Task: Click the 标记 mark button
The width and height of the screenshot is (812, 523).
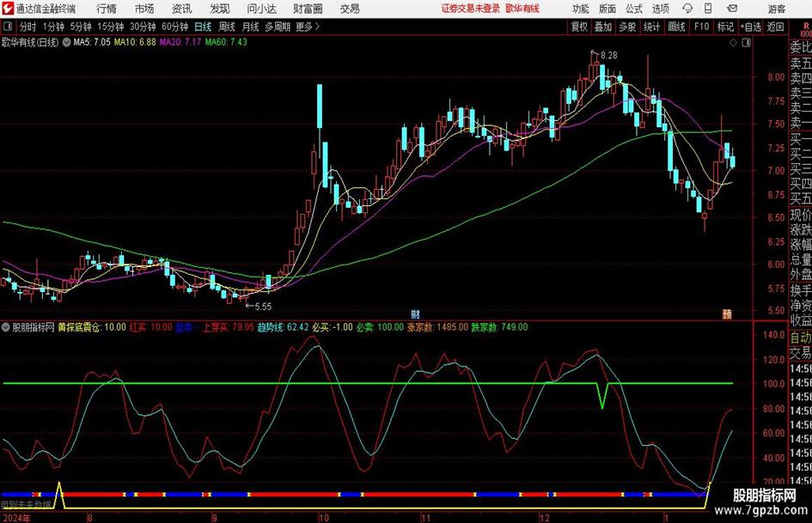Action: click(725, 27)
